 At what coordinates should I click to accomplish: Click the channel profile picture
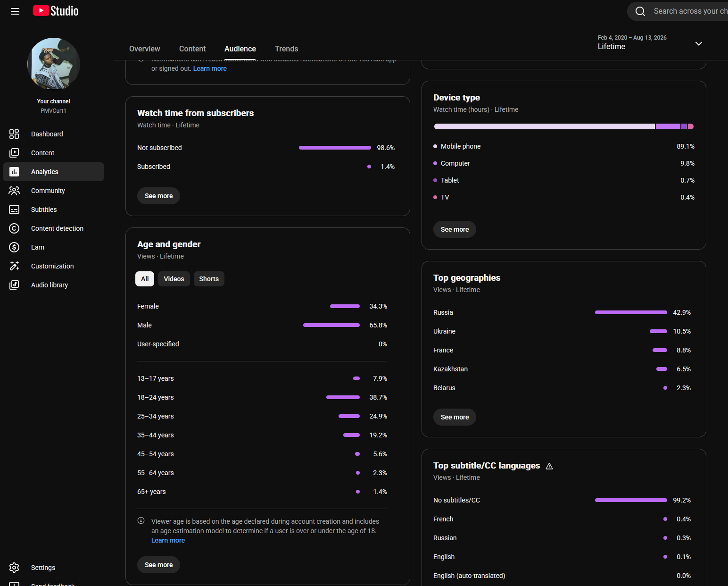point(54,64)
